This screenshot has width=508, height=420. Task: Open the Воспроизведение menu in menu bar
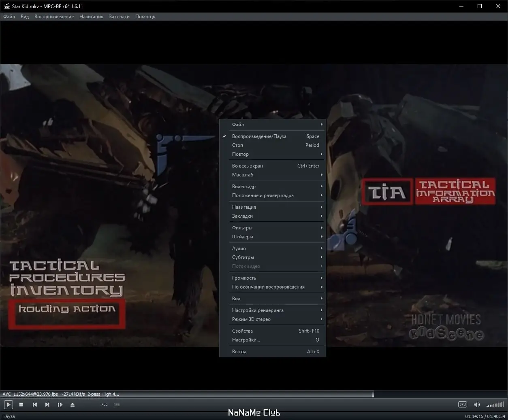pyautogui.click(x=54, y=17)
